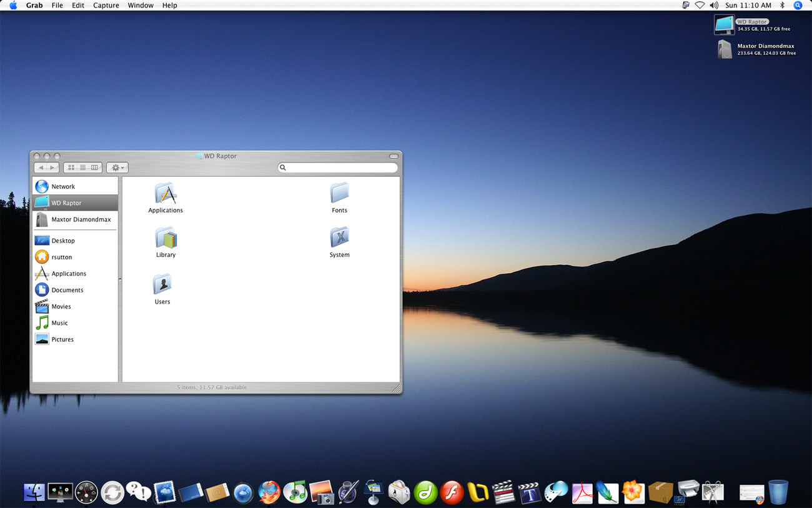The image size is (812, 508).
Task: Open the cardboard box icon in Dock
Action: [660, 492]
